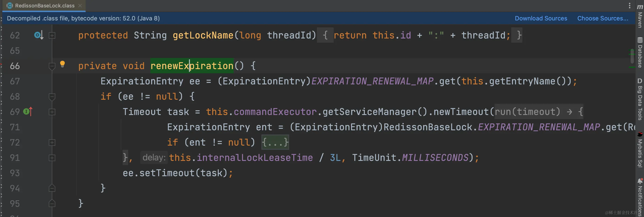
Task: Click the ee.setTimeout(task) call
Action: coord(175,173)
